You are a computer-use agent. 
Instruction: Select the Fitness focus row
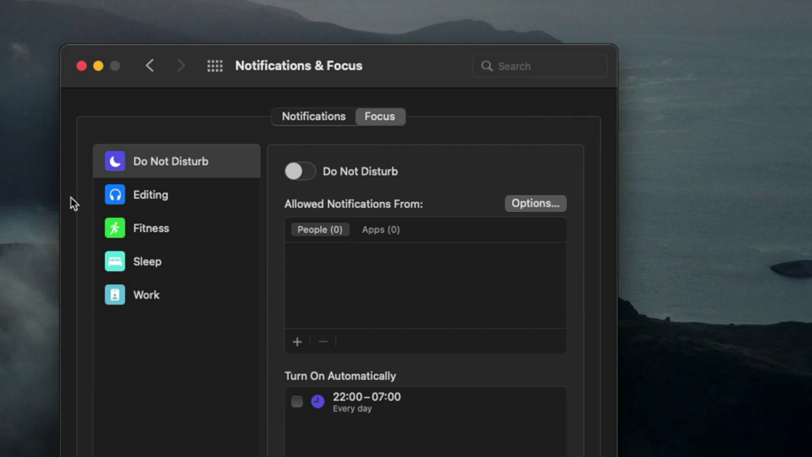177,228
